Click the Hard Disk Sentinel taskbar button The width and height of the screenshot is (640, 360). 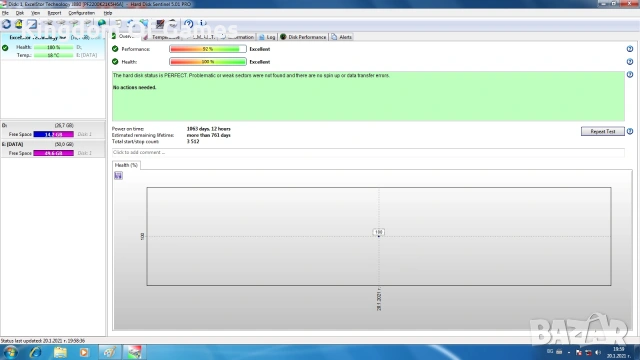coord(134,352)
